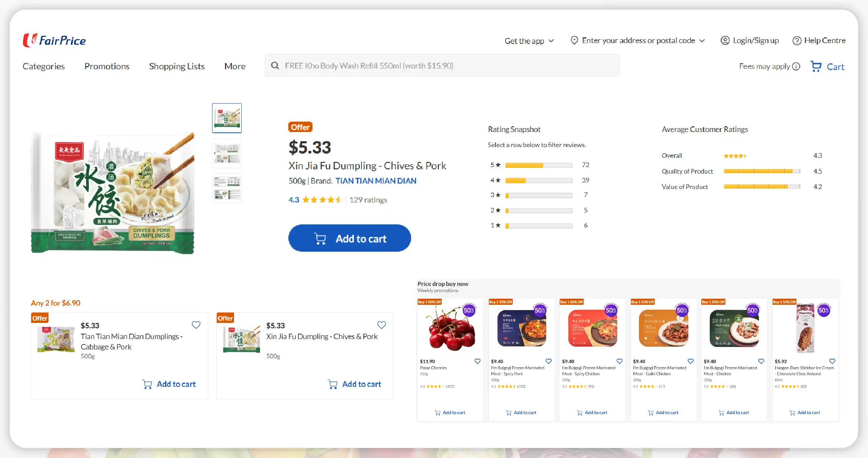
Task: Open the More navigation dropdown
Action: (x=234, y=66)
